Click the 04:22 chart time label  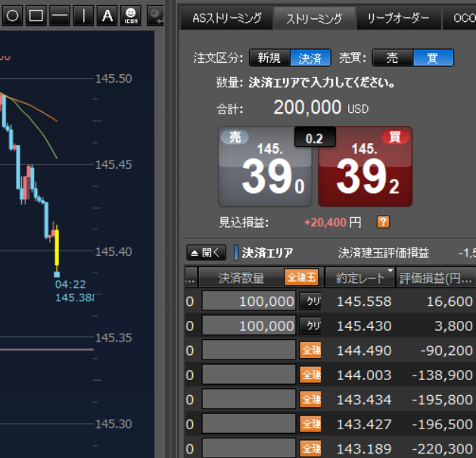pos(70,285)
